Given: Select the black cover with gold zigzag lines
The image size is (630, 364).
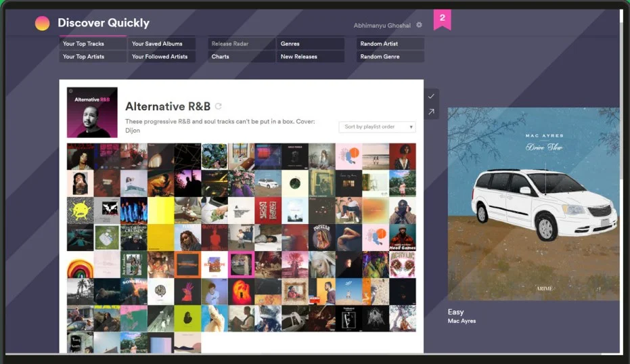Looking at the screenshot, I should point(187,156).
